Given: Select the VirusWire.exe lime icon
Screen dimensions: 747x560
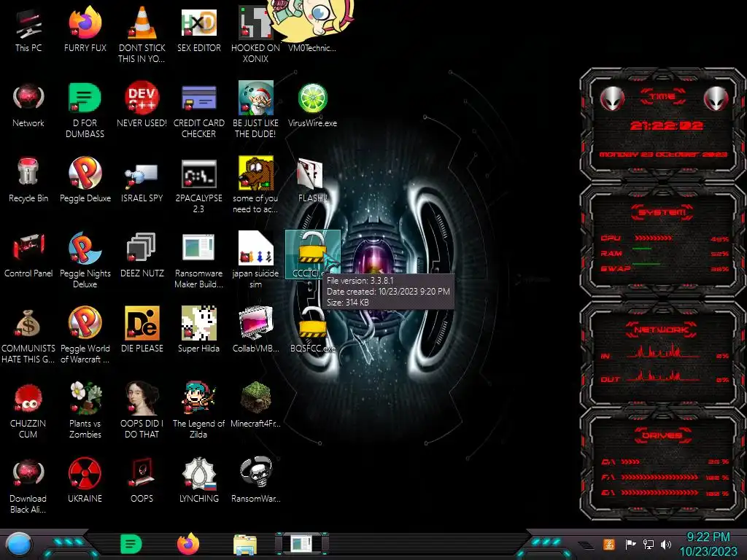Looking at the screenshot, I should coord(312,105).
